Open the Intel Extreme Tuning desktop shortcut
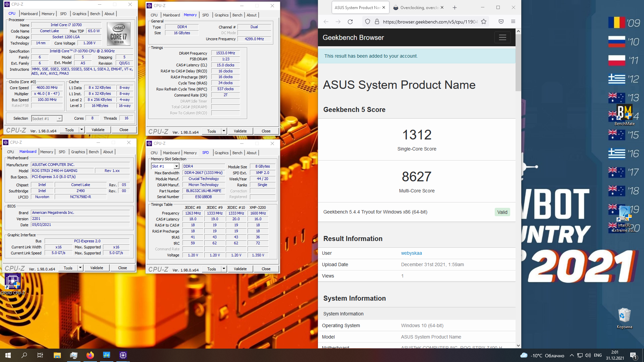This screenshot has width=644, height=362. click(624, 219)
